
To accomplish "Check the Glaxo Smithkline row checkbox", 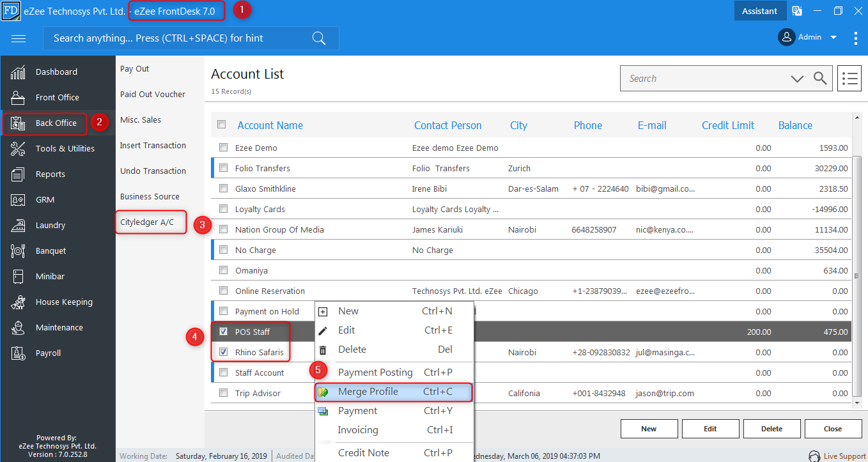I will click(223, 189).
